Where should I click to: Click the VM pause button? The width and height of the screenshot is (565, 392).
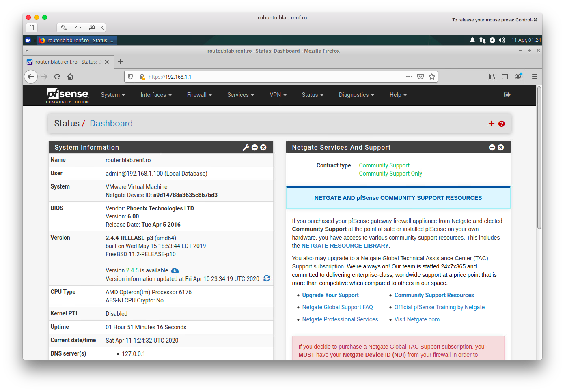32,28
